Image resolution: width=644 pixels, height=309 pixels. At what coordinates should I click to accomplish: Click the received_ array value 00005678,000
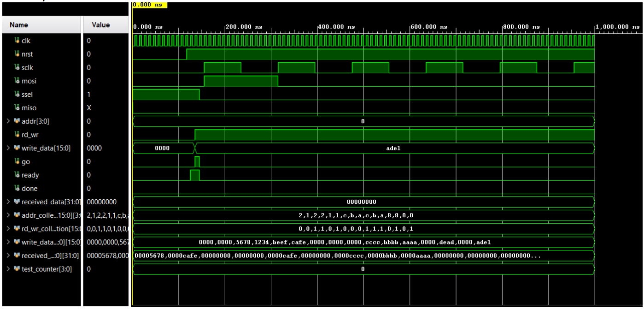107,255
